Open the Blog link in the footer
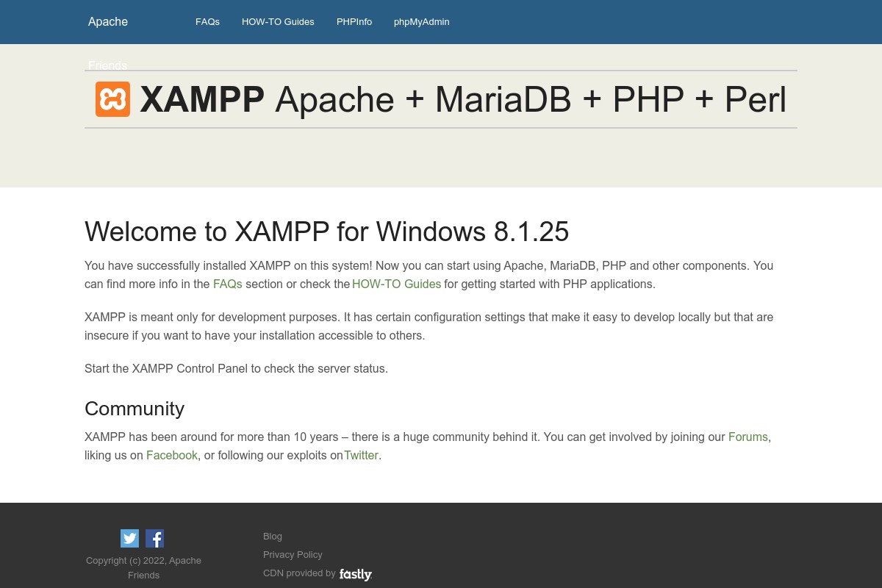 pos(273,537)
